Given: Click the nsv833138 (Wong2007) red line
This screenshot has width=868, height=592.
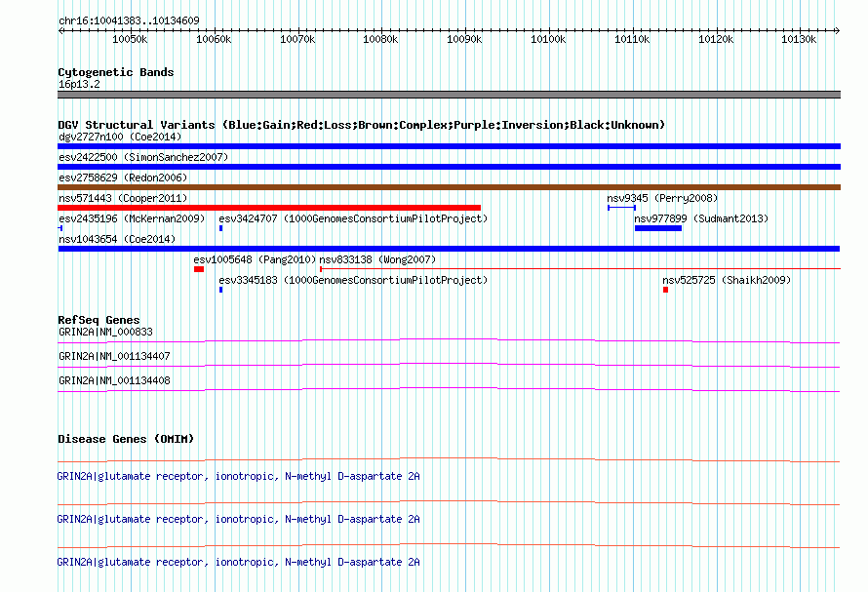Looking at the screenshot, I should click(580, 269).
